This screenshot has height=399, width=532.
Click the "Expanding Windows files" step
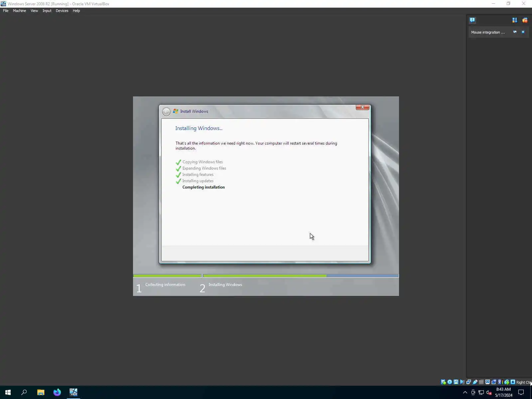point(204,168)
